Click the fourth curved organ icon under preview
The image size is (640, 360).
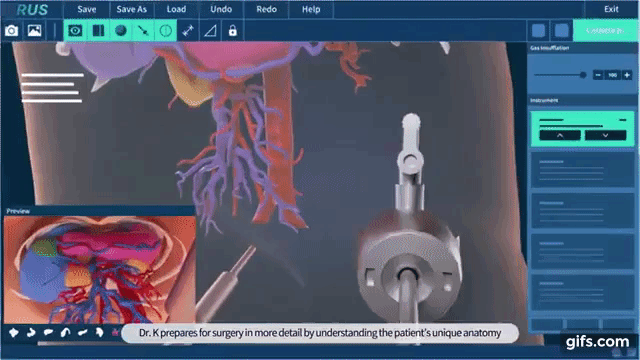click(x=65, y=333)
